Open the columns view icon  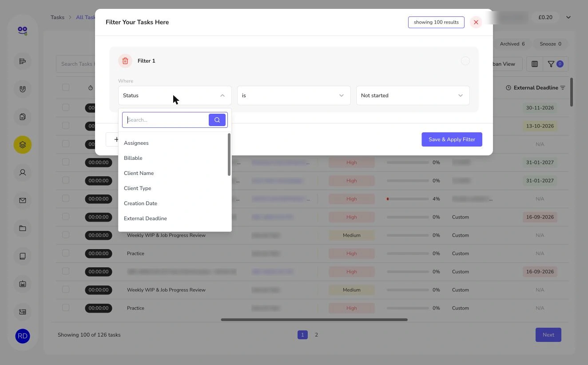coord(535,64)
